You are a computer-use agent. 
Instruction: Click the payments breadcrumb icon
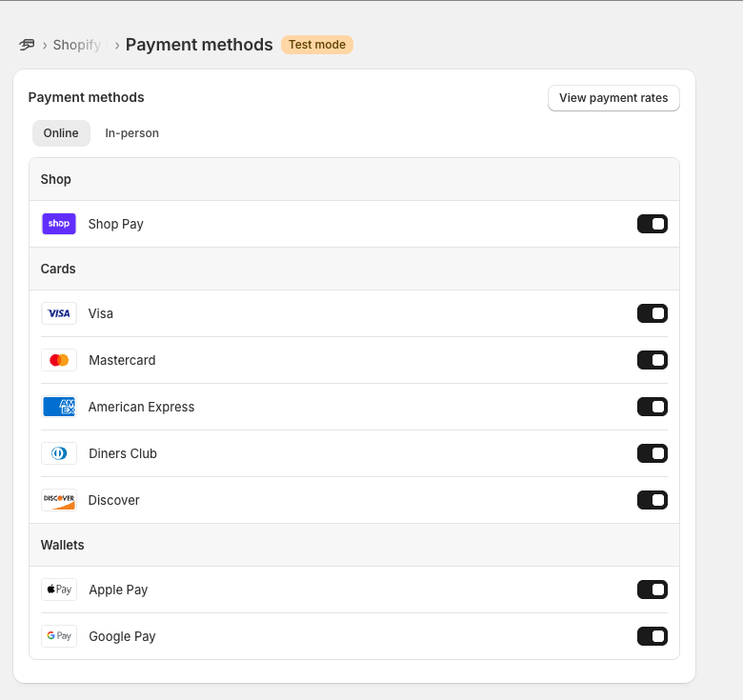(27, 45)
